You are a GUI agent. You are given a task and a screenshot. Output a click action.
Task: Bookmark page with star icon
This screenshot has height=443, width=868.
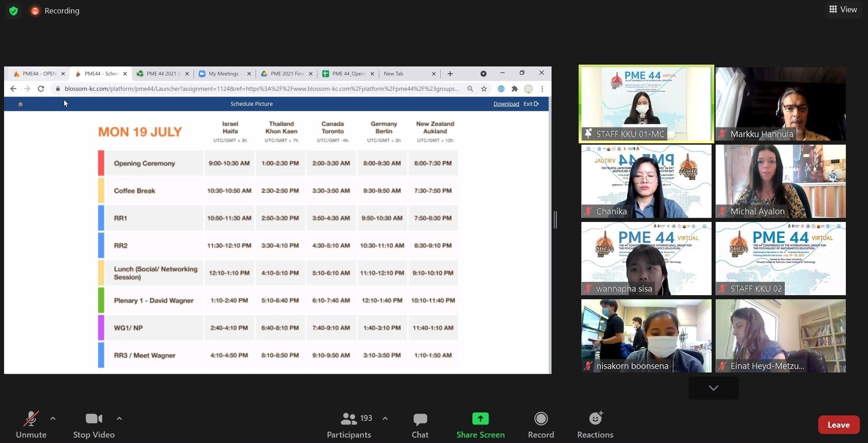pyautogui.click(x=484, y=89)
